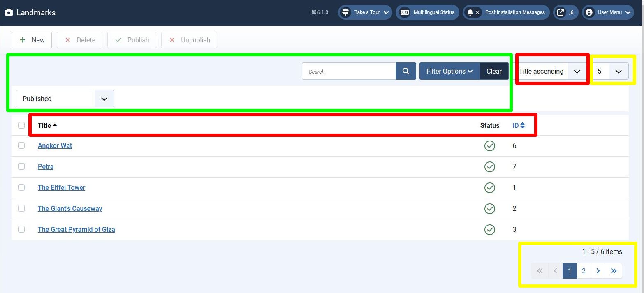Click the published status icon for Angkor Wat
644x293 pixels.
tap(489, 146)
